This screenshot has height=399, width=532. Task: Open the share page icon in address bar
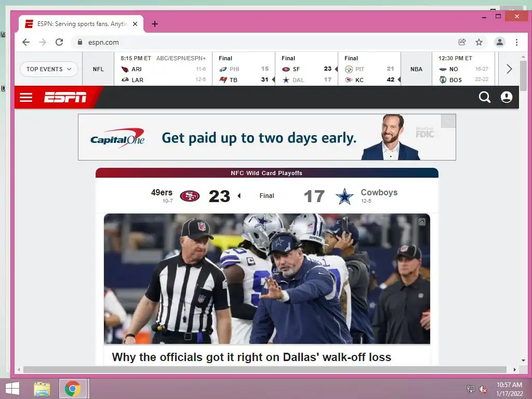(x=462, y=42)
